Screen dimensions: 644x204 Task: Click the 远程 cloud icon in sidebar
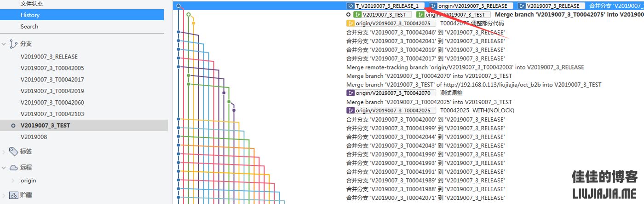coord(13,168)
